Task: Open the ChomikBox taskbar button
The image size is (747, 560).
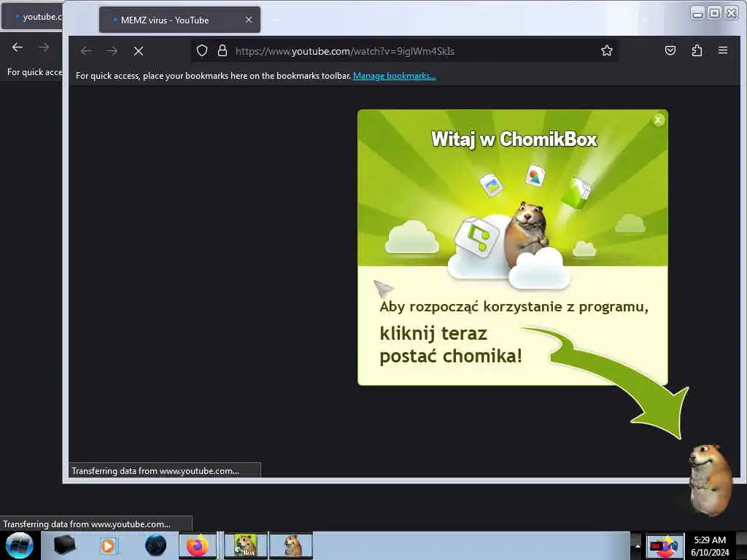Action: click(x=246, y=545)
